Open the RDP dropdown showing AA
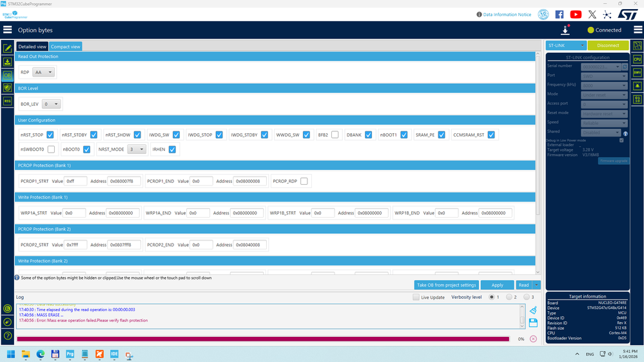Screen dimensions: 644x362 click(43, 72)
